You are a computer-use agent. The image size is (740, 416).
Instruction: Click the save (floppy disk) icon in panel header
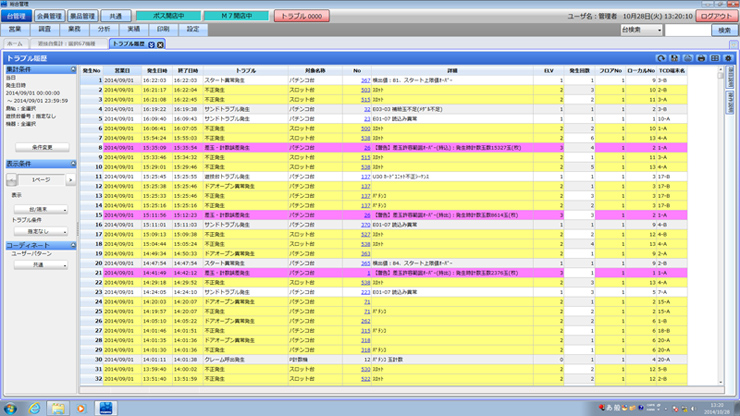click(674, 58)
